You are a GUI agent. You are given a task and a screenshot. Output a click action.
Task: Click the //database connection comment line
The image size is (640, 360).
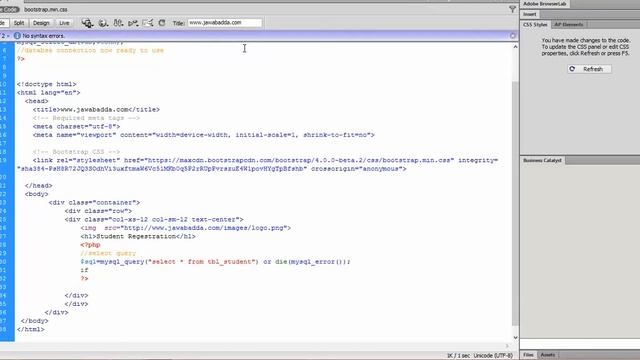[x=90, y=51]
